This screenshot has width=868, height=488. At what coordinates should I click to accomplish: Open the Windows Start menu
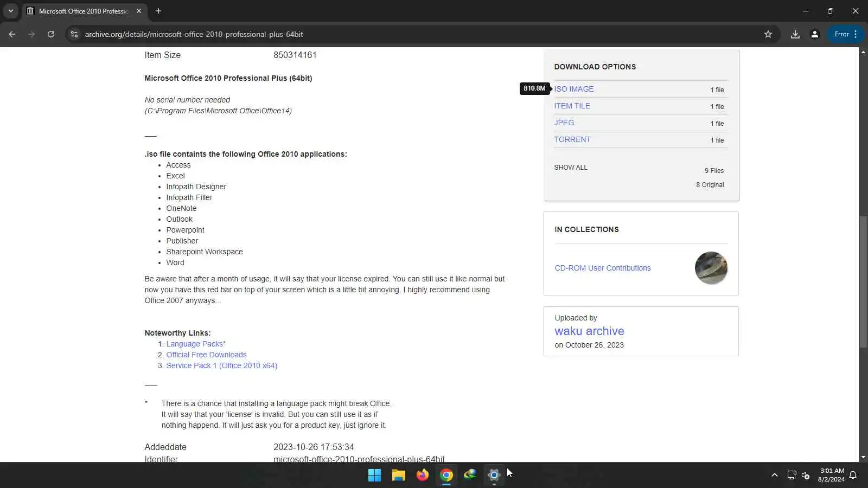coord(374,475)
